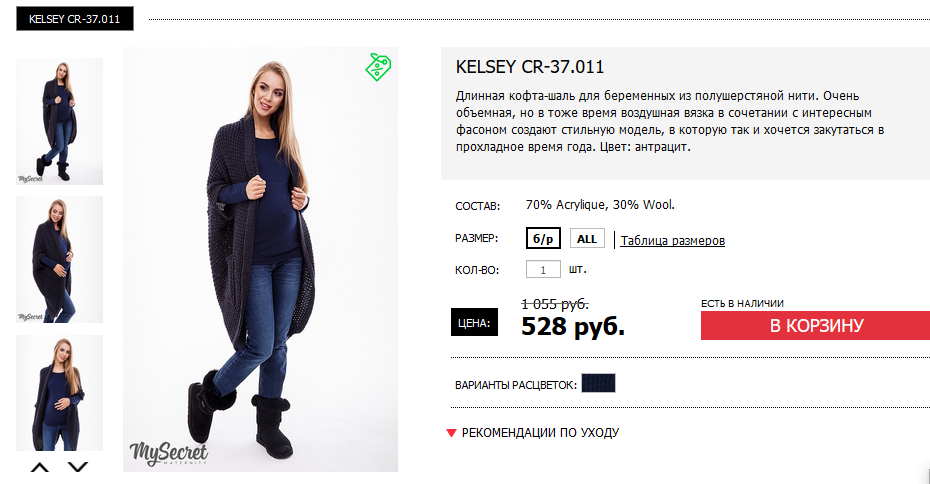930x484 pixels.
Task: Click the KELSEY CR-37.011 product title
Action: [x=530, y=66]
